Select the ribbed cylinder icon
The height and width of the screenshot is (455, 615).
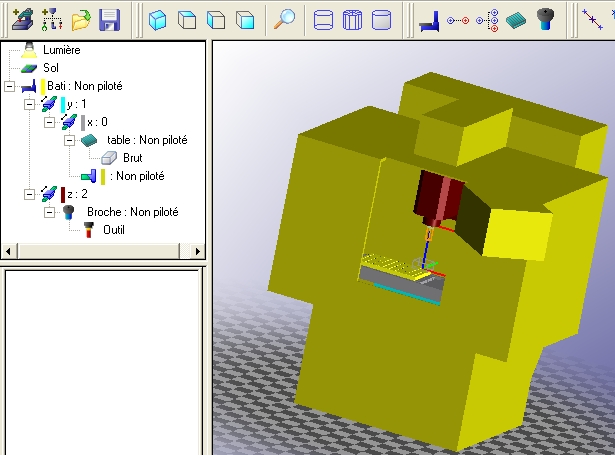352,20
